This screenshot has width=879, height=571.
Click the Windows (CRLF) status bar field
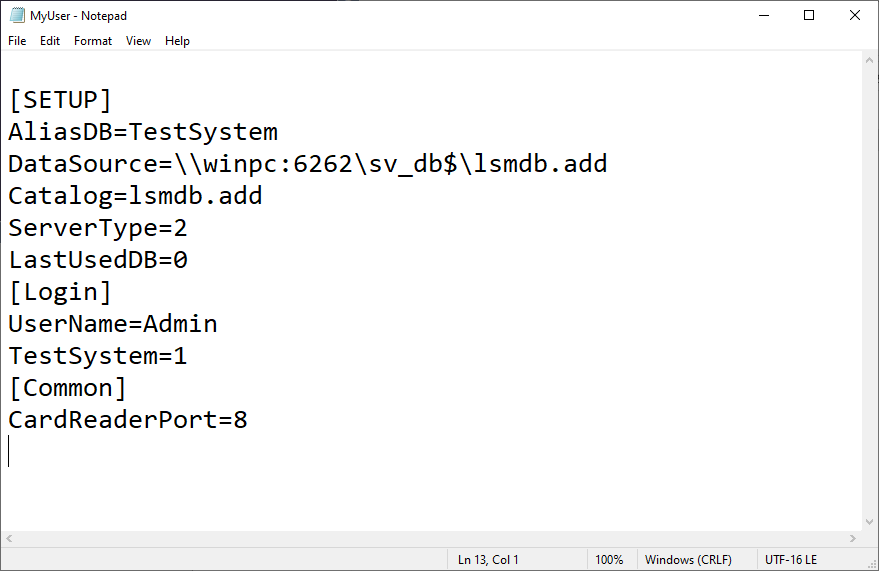(x=688, y=560)
